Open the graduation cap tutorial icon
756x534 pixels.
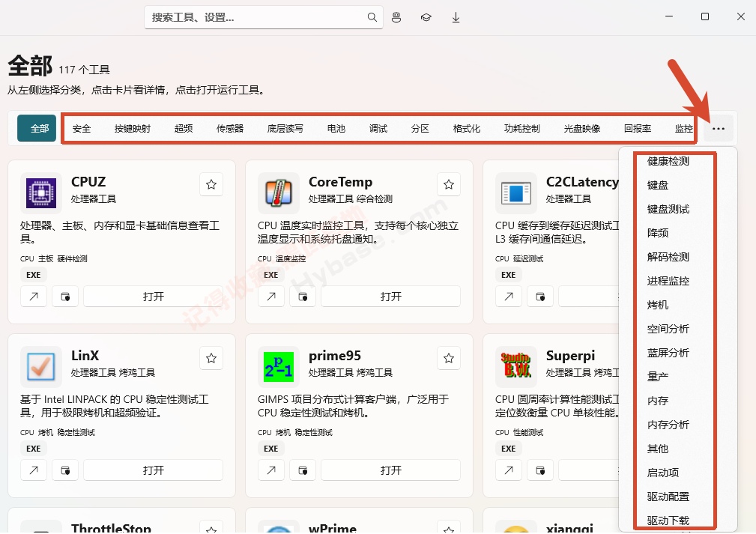pos(426,17)
